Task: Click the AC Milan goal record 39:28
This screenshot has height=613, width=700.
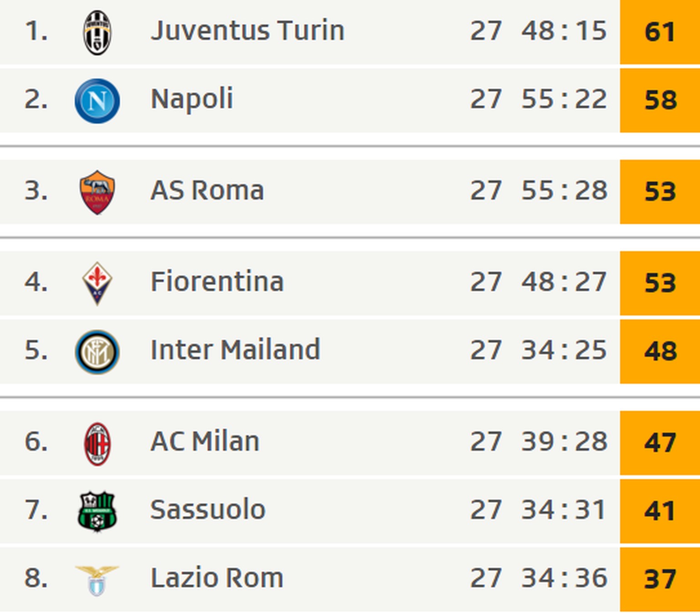Action: pos(564,441)
